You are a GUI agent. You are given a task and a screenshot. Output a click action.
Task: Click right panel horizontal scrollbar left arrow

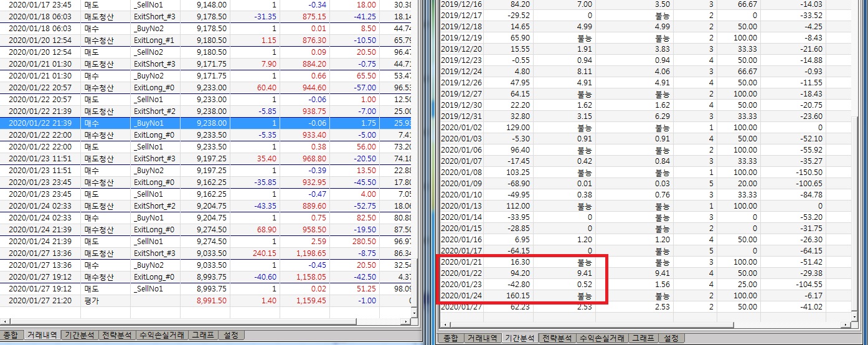tap(445, 324)
